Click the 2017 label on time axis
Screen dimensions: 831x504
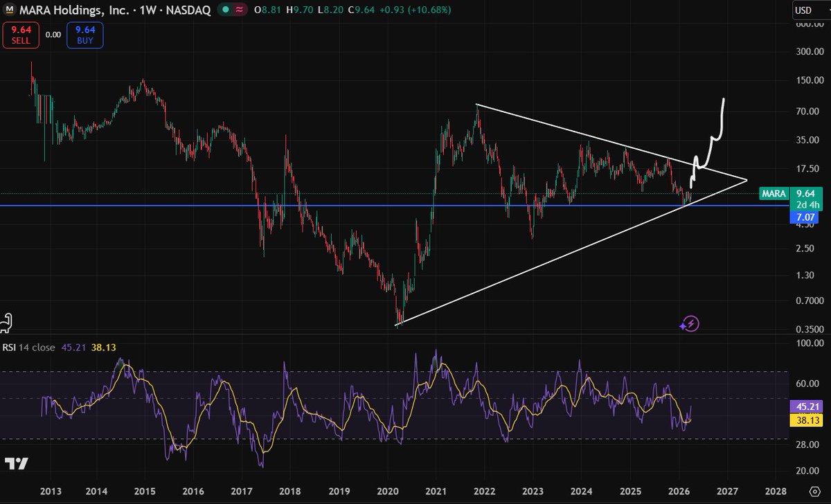(x=242, y=492)
